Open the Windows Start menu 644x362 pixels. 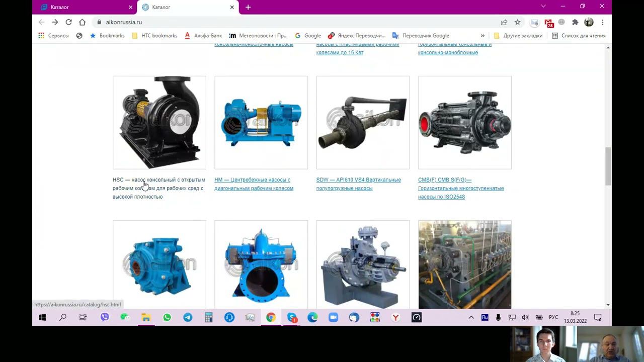click(42, 317)
